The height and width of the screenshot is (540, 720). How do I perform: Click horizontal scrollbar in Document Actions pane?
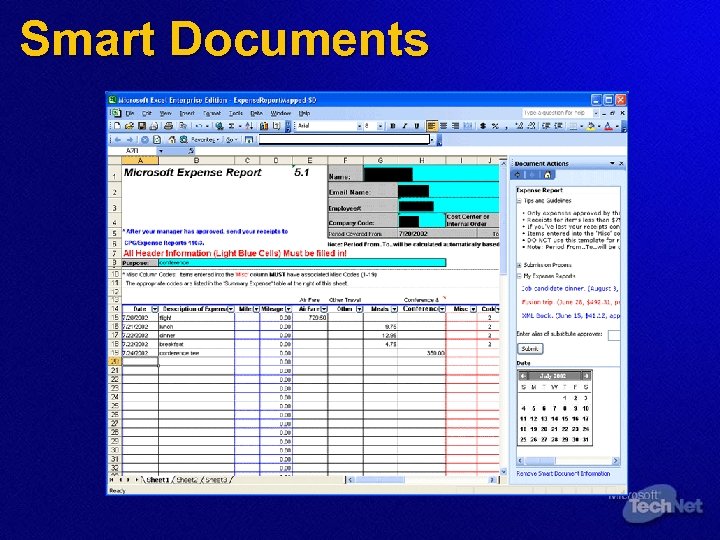tap(568, 461)
